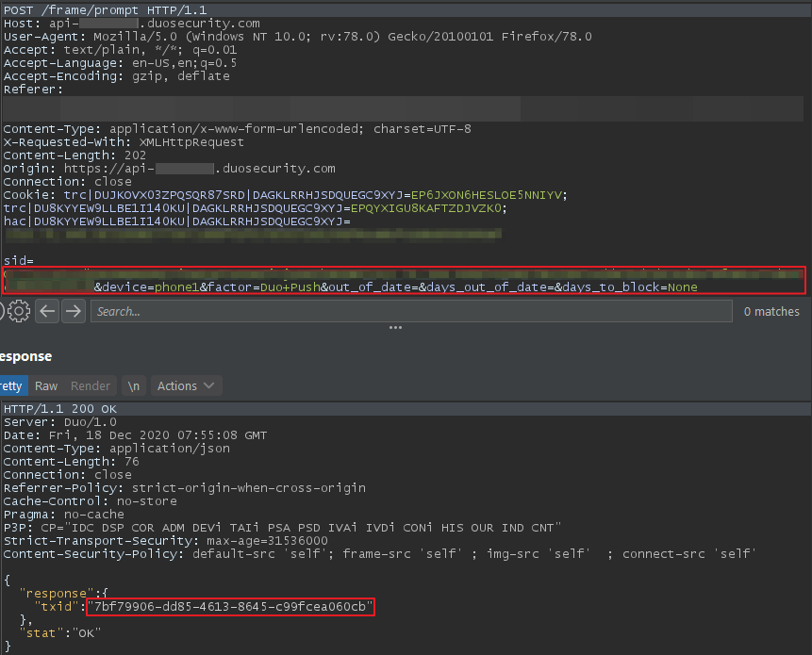This screenshot has height=655, width=812.
Task: Select the Render response tab
Action: tap(91, 385)
